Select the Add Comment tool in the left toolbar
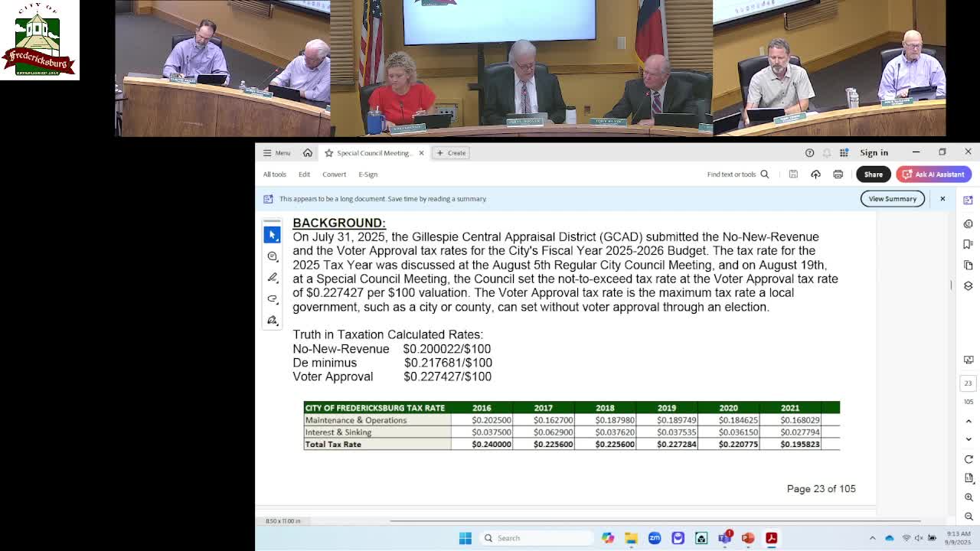This screenshot has width=980, height=551. (x=272, y=256)
